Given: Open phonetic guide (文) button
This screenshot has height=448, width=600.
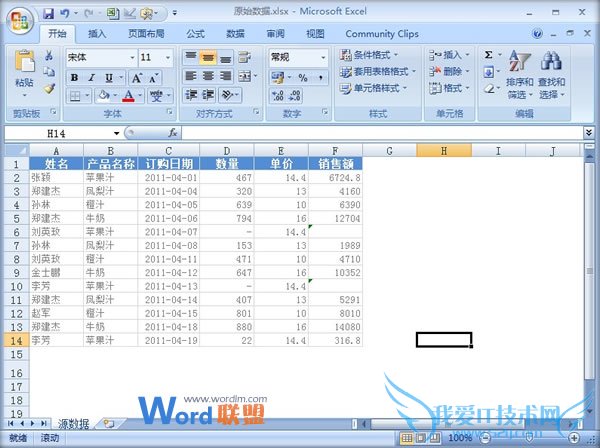Looking at the screenshot, I should click(157, 96).
